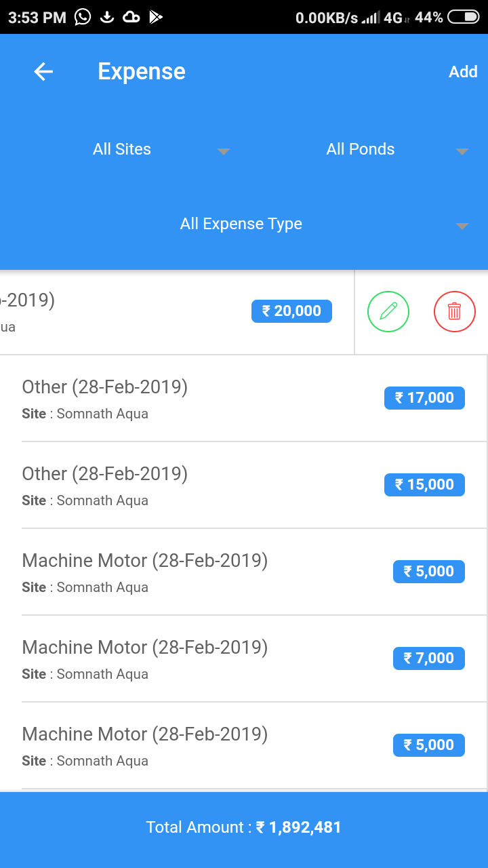The height and width of the screenshot is (868, 488).
Task: Tap the ₹ 17,000 amount badge
Action: (424, 398)
